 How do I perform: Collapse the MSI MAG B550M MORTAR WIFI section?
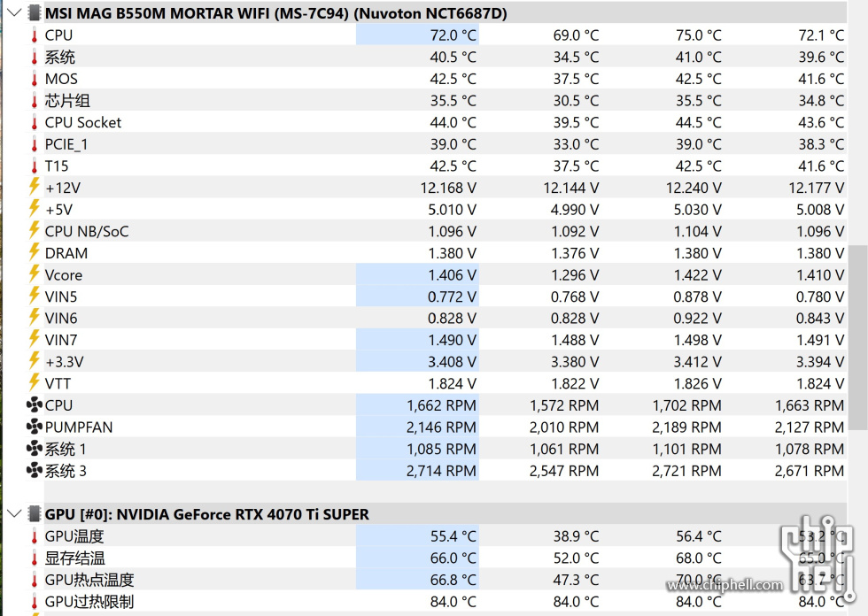click(x=14, y=12)
